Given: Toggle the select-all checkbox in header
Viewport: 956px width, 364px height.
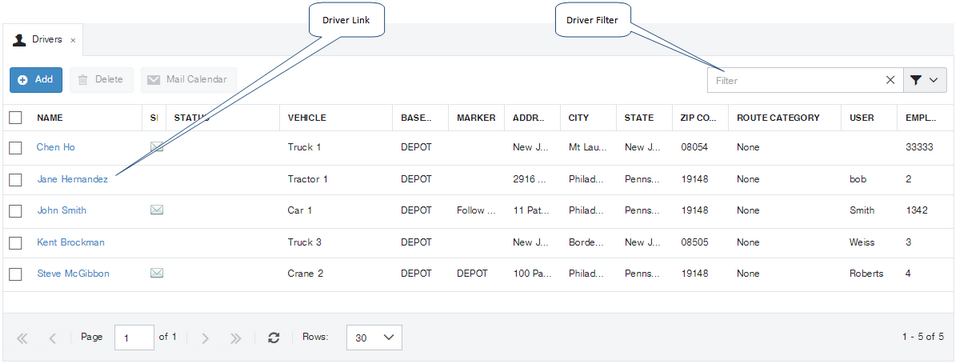Looking at the screenshot, I should pos(16,118).
